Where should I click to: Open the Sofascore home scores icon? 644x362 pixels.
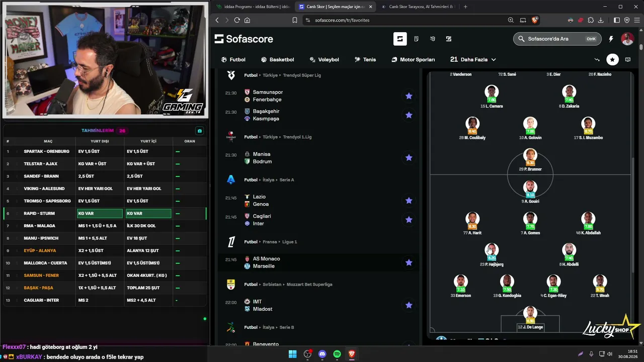(400, 39)
